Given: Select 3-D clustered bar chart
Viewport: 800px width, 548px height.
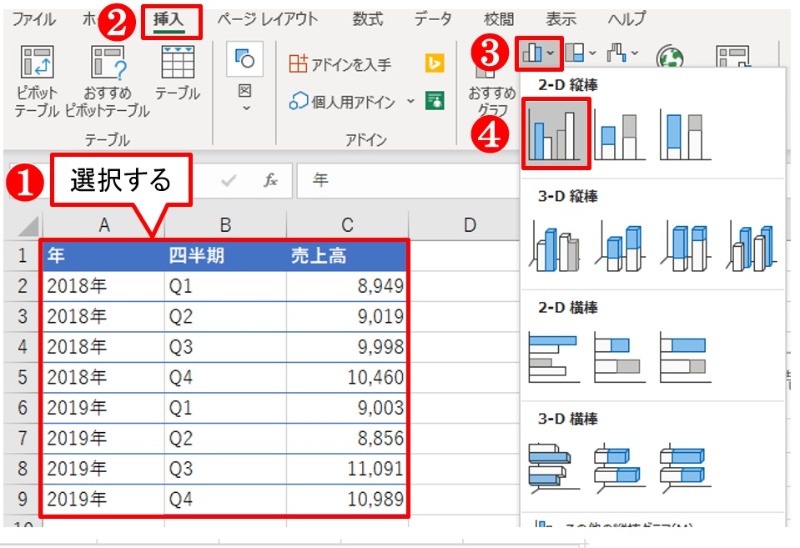Looking at the screenshot, I should coord(555,468).
